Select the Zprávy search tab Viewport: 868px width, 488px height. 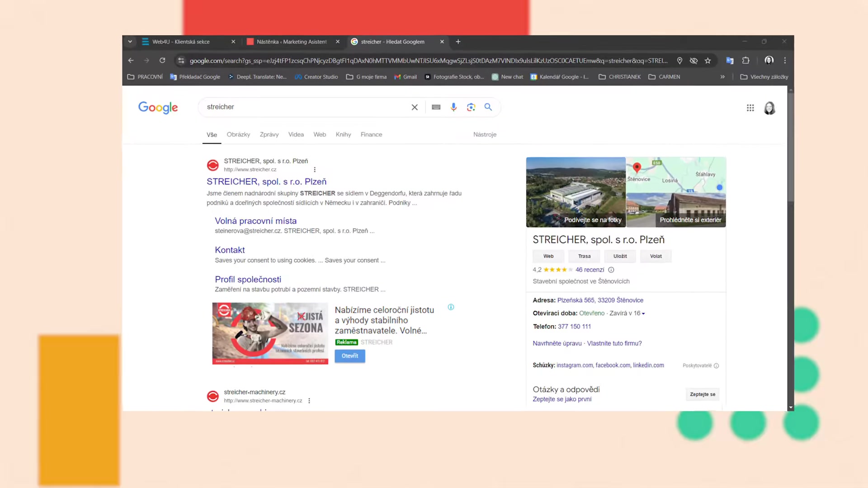pyautogui.click(x=269, y=135)
